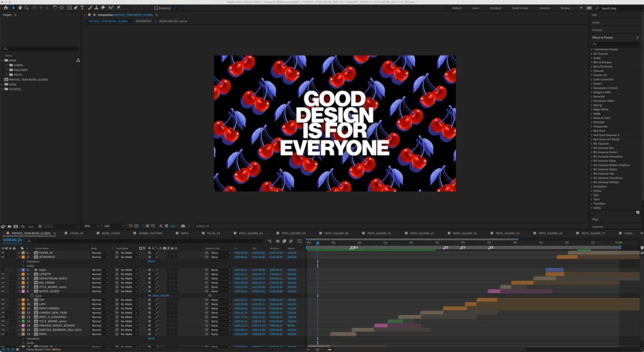The image size is (644, 352).
Task: Click the Effects & Presets search field
Action: (615, 43)
